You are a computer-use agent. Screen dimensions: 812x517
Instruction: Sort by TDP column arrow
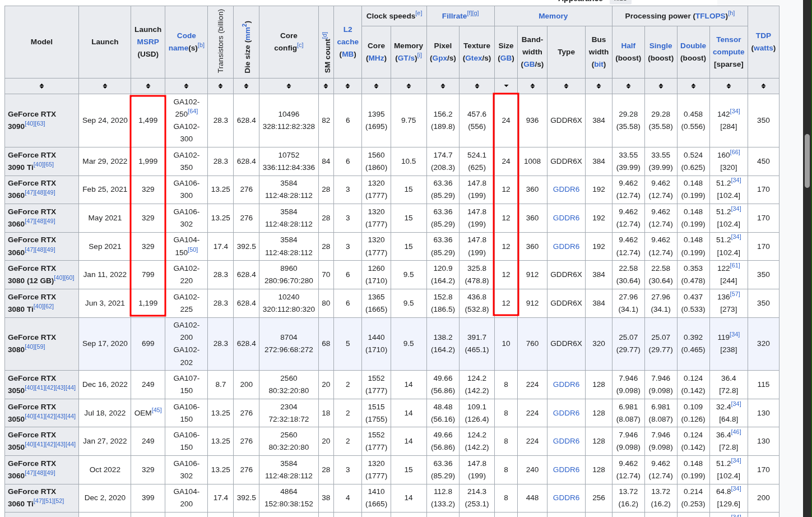click(x=763, y=86)
